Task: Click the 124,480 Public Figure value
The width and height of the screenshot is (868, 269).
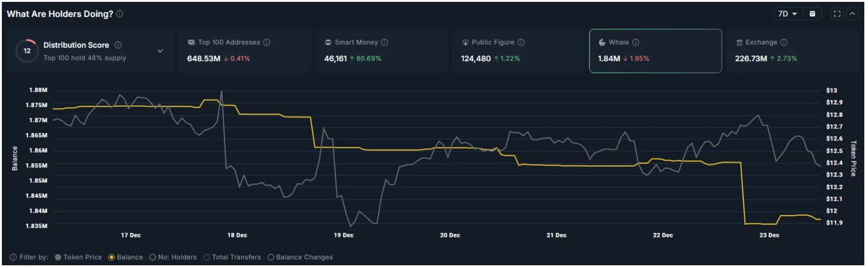Action: [x=476, y=58]
